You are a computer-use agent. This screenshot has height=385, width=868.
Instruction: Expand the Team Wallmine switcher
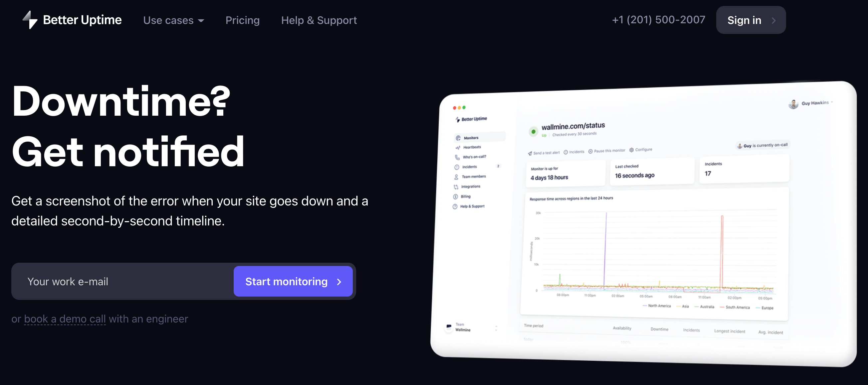[x=496, y=328]
